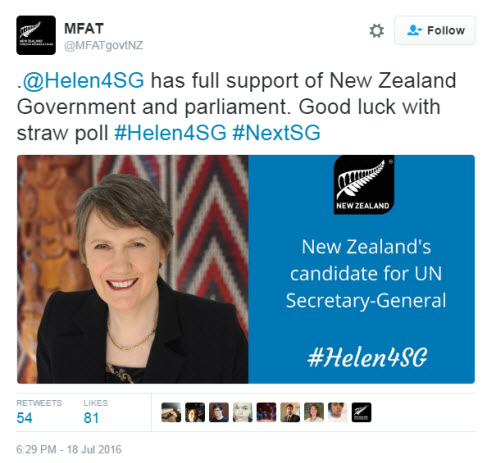Open the first liker's avatar
The height and width of the screenshot is (463, 500).
171,412
